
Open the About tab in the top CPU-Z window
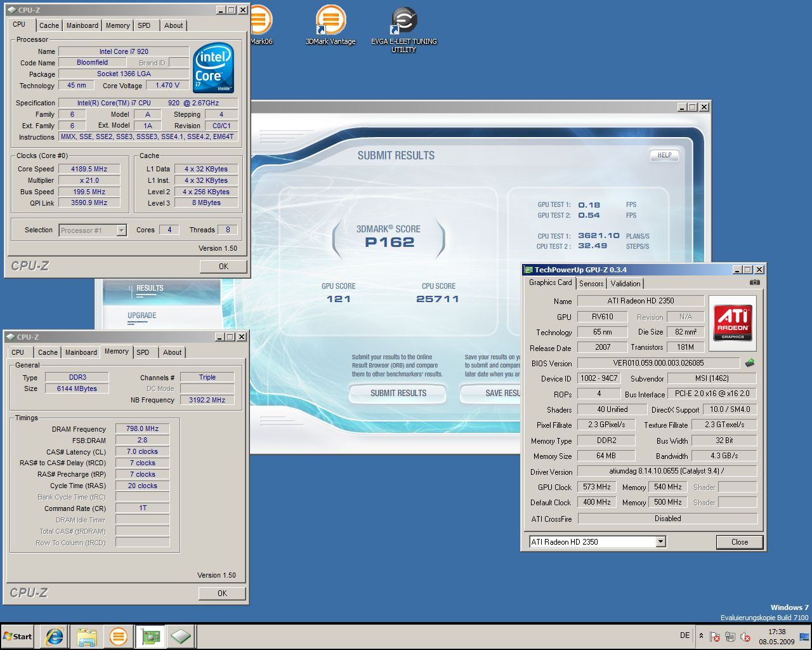click(x=174, y=25)
